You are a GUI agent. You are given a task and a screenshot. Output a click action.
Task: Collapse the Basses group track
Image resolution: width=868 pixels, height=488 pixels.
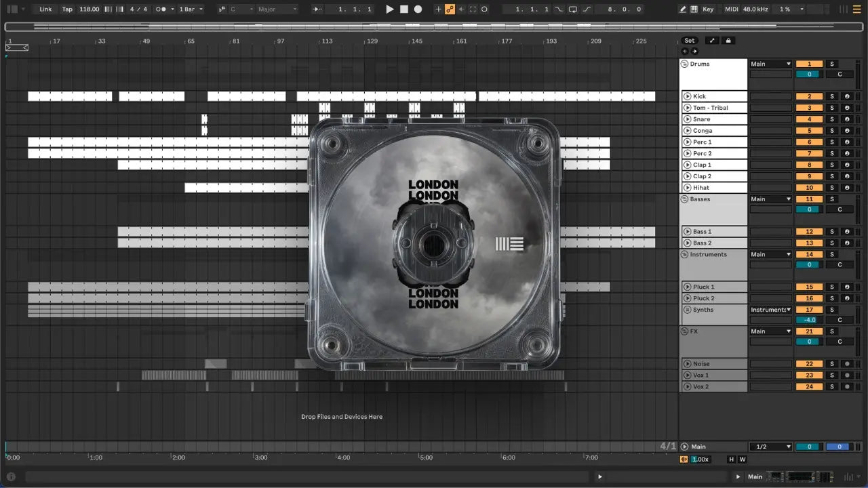click(x=684, y=199)
